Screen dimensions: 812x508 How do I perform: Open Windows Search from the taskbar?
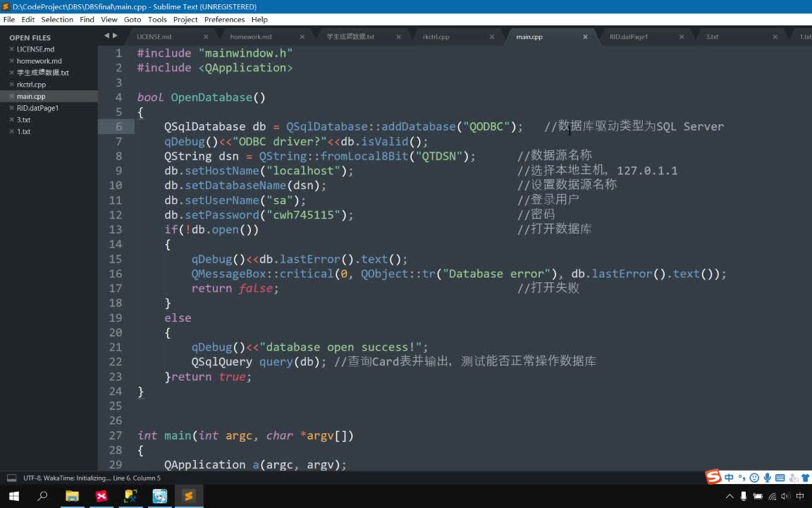click(x=42, y=496)
